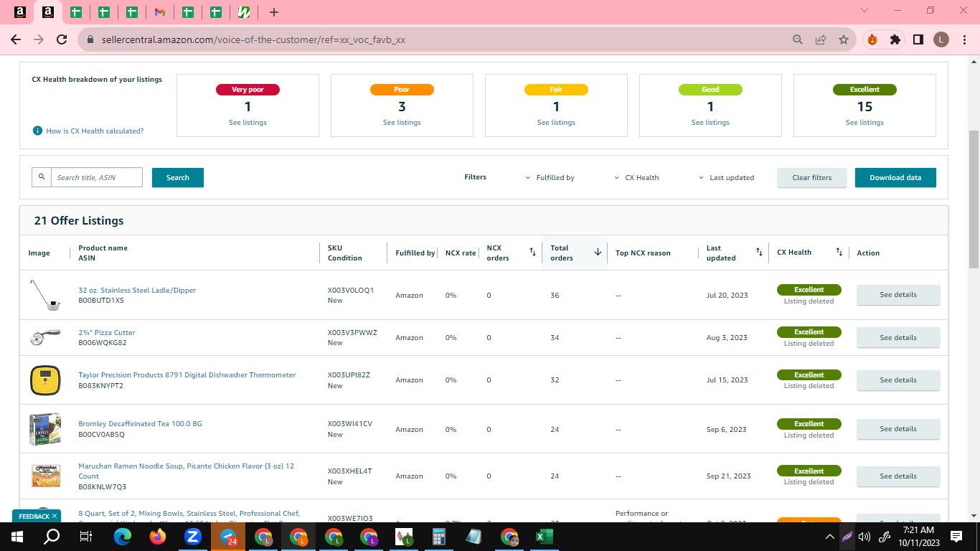Share this page using address bar icon
The height and width of the screenshot is (551, 980).
click(x=821, y=39)
